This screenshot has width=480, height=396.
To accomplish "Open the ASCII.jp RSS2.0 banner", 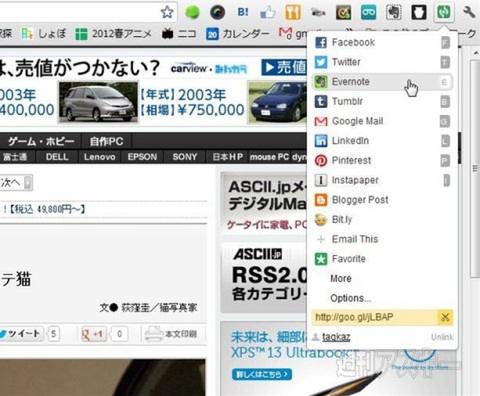I will 265,277.
